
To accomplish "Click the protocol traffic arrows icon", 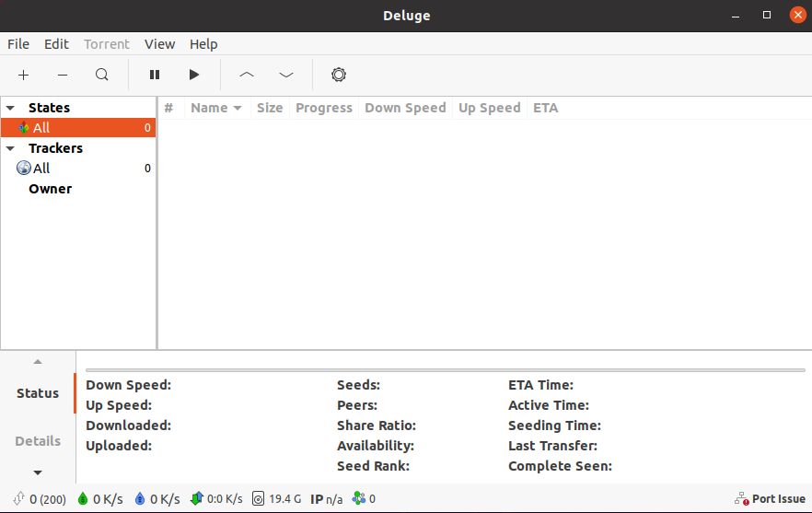I will pos(197,498).
